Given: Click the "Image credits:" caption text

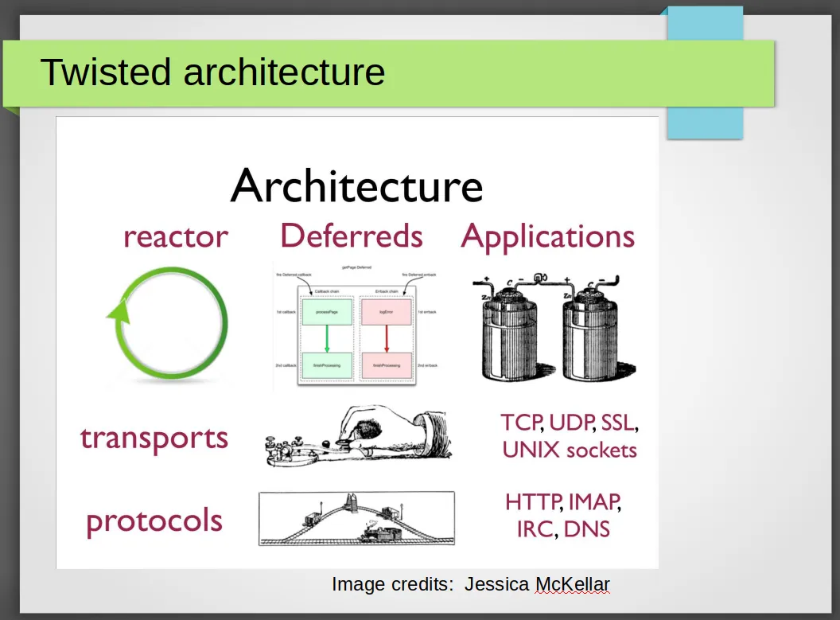Looking at the screenshot, I should tap(393, 584).
